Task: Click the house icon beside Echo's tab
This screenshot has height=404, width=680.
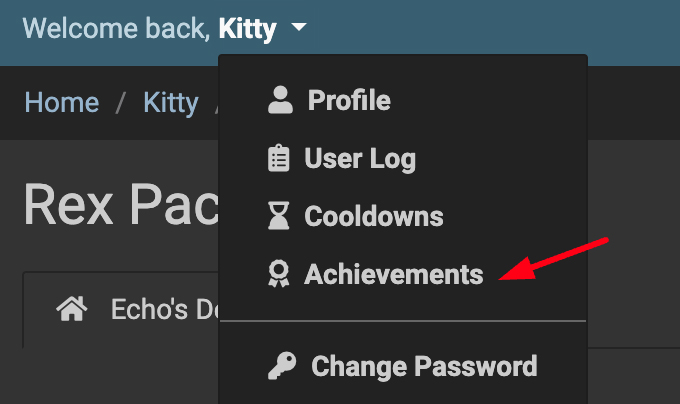Action: point(70,310)
